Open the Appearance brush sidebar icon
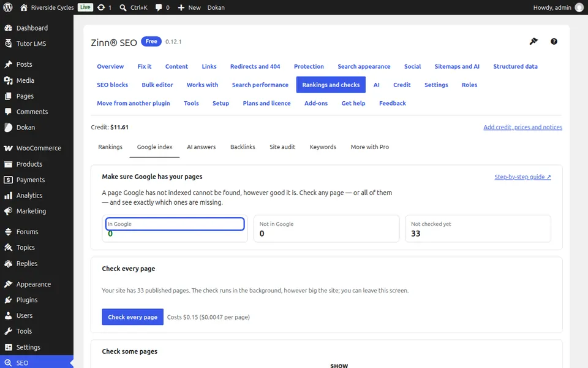 click(x=8, y=284)
